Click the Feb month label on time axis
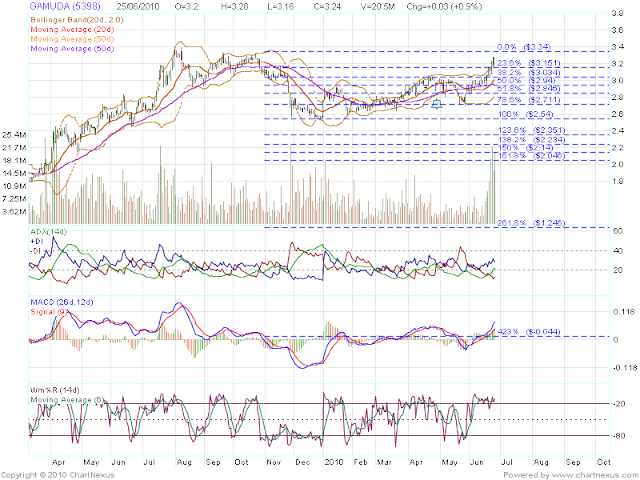Screen dimensions: 640x480 click(361, 462)
